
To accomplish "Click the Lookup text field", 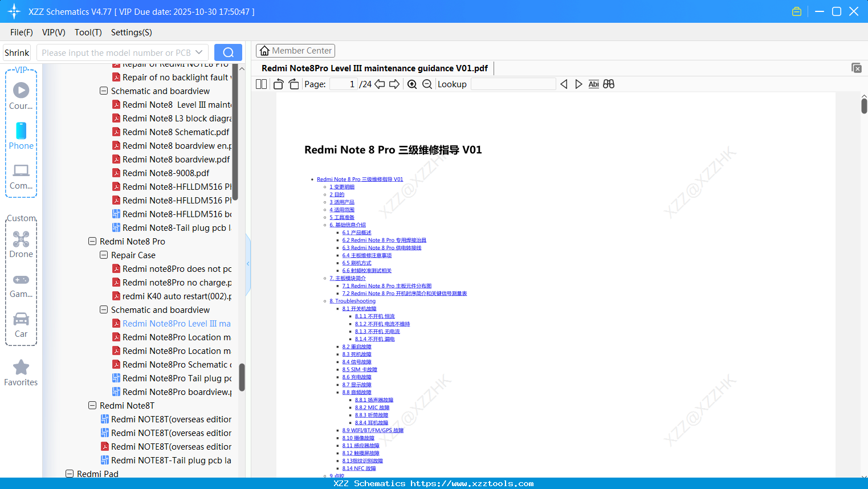I will coord(513,84).
